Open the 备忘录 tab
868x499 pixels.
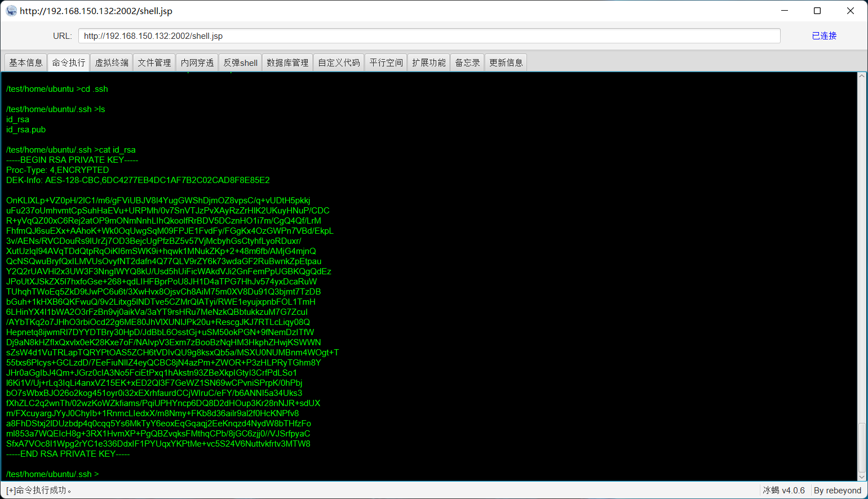(x=468, y=63)
